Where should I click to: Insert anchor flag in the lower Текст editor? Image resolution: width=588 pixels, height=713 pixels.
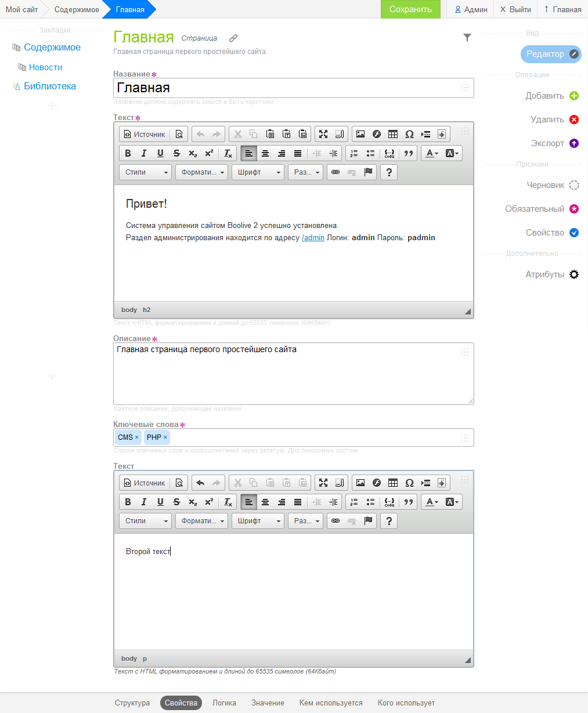pyautogui.click(x=368, y=521)
